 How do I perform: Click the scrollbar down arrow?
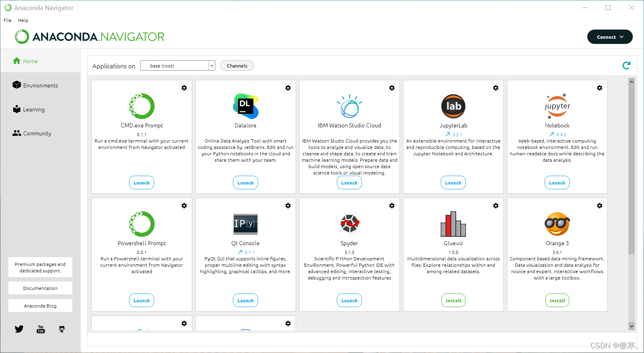click(x=632, y=326)
